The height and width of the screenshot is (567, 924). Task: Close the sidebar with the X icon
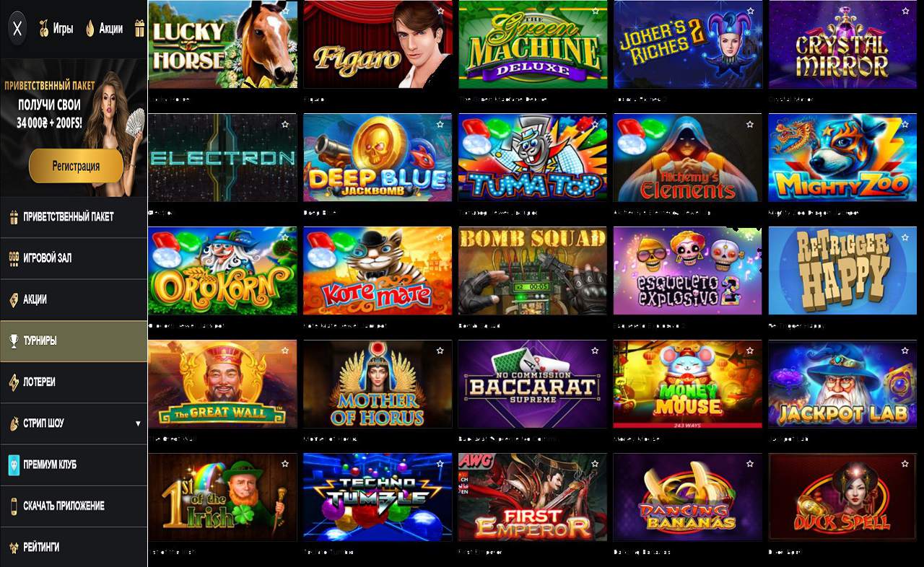click(x=17, y=29)
